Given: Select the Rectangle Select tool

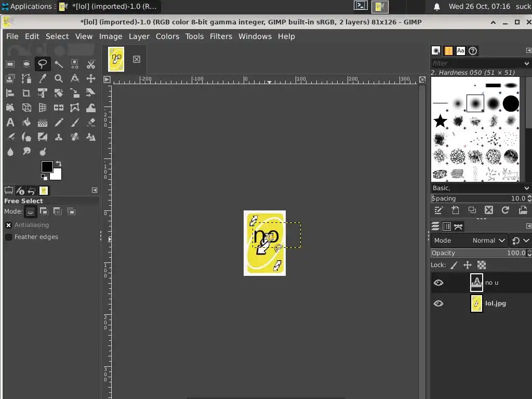Looking at the screenshot, I should [10, 64].
